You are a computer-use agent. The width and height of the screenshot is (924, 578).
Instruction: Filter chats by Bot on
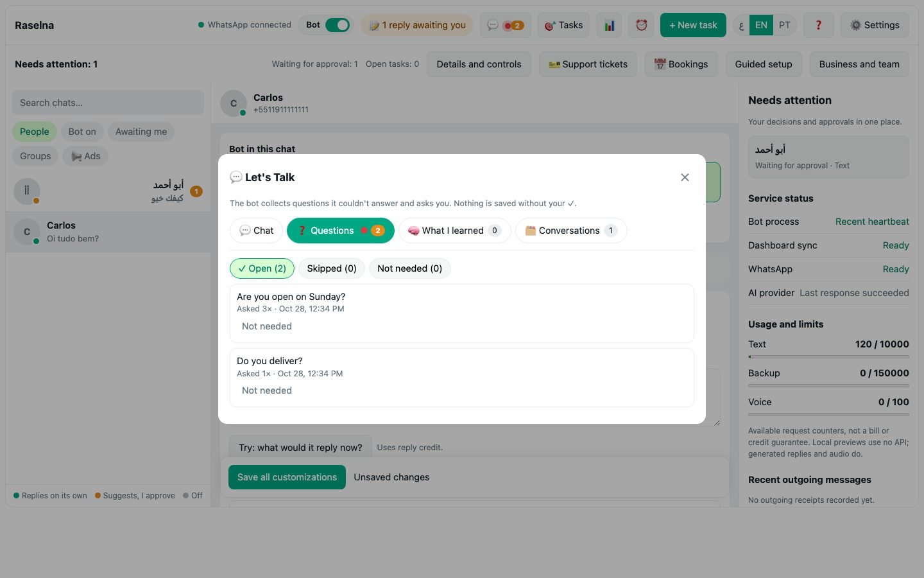coord(82,132)
